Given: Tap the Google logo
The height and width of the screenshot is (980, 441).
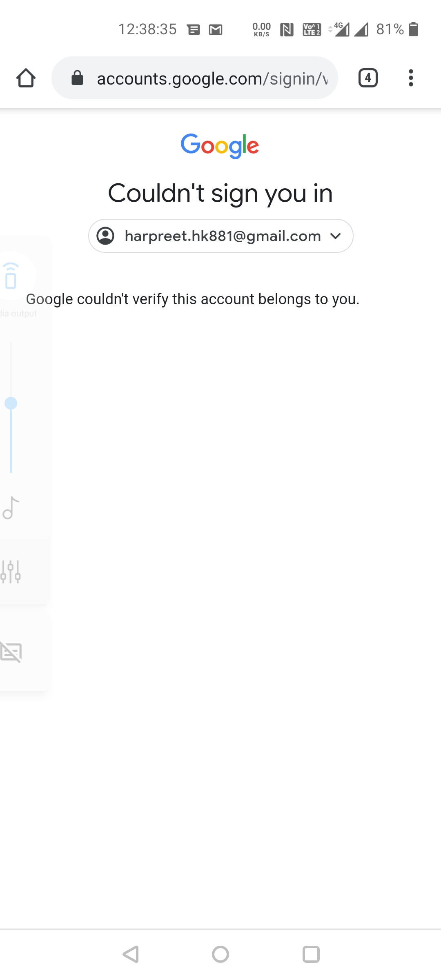Looking at the screenshot, I should point(220,145).
